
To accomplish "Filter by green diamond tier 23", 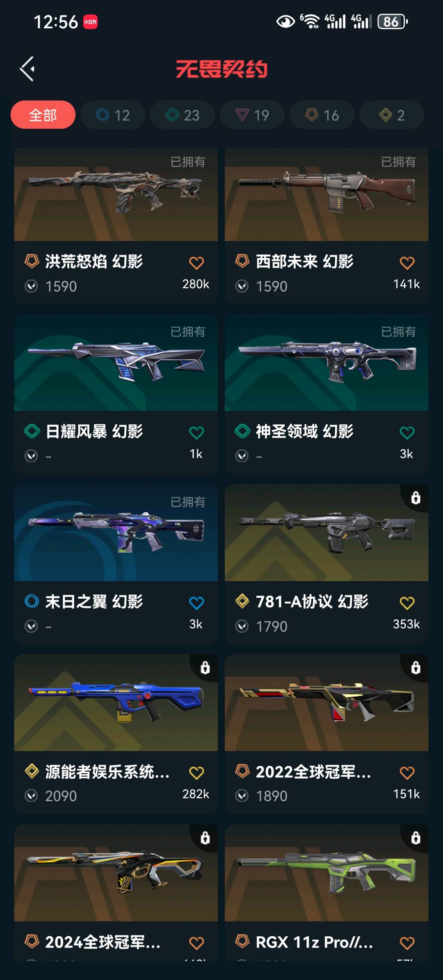I will pyautogui.click(x=183, y=115).
